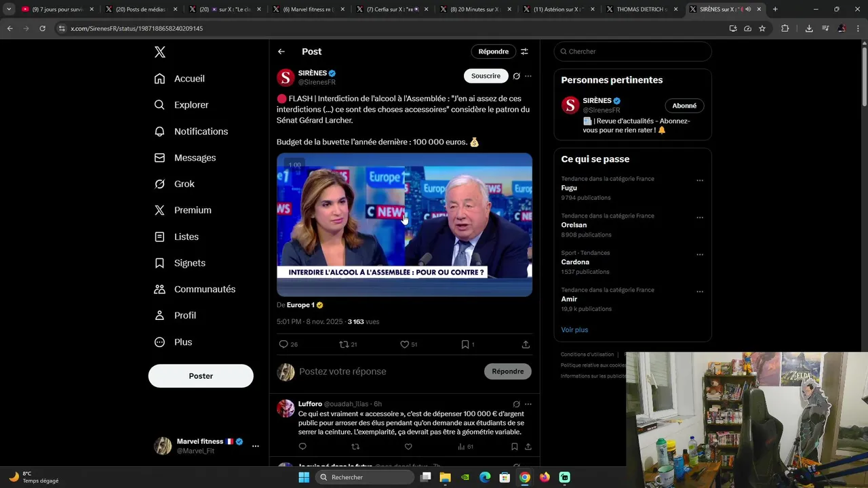Open the Plus menu in the sidebar
Screen dimensions: 868x488
click(x=173, y=342)
